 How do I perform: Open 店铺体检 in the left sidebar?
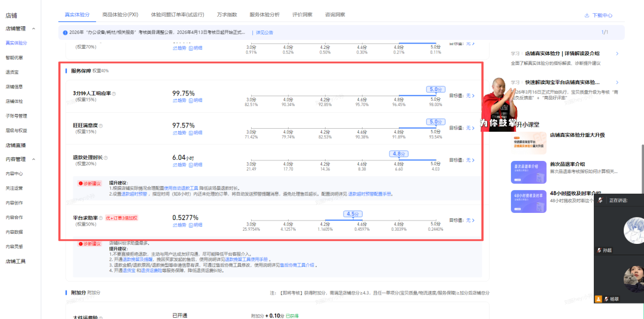click(14, 101)
